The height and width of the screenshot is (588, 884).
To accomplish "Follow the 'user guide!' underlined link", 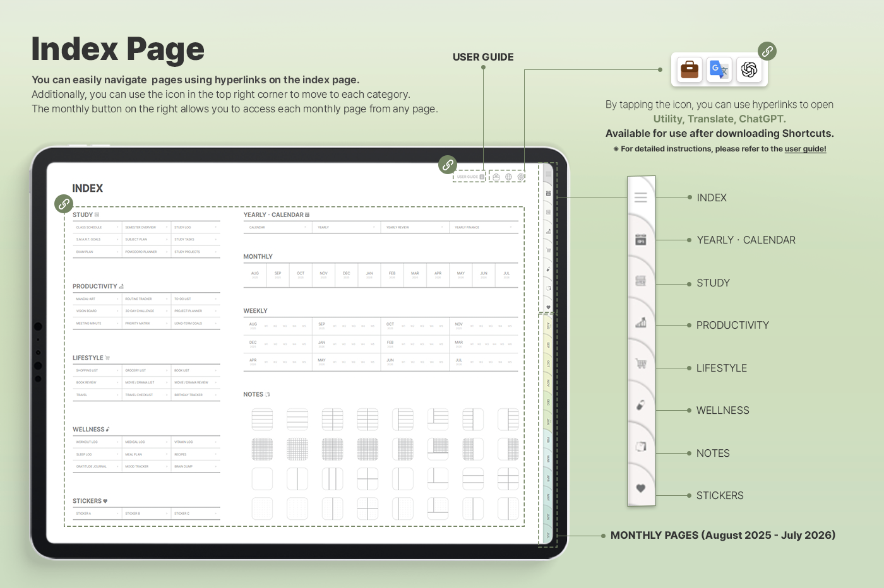I will point(805,150).
